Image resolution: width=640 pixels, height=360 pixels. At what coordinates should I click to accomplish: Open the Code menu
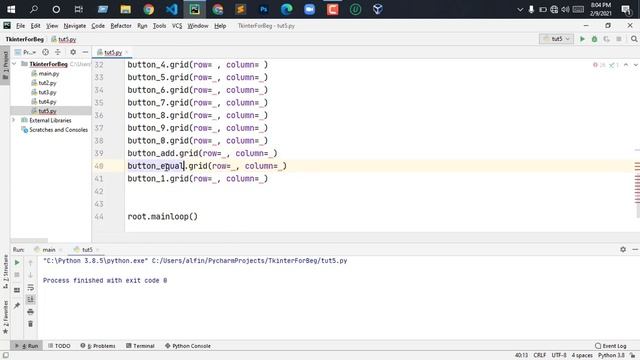click(x=98, y=26)
